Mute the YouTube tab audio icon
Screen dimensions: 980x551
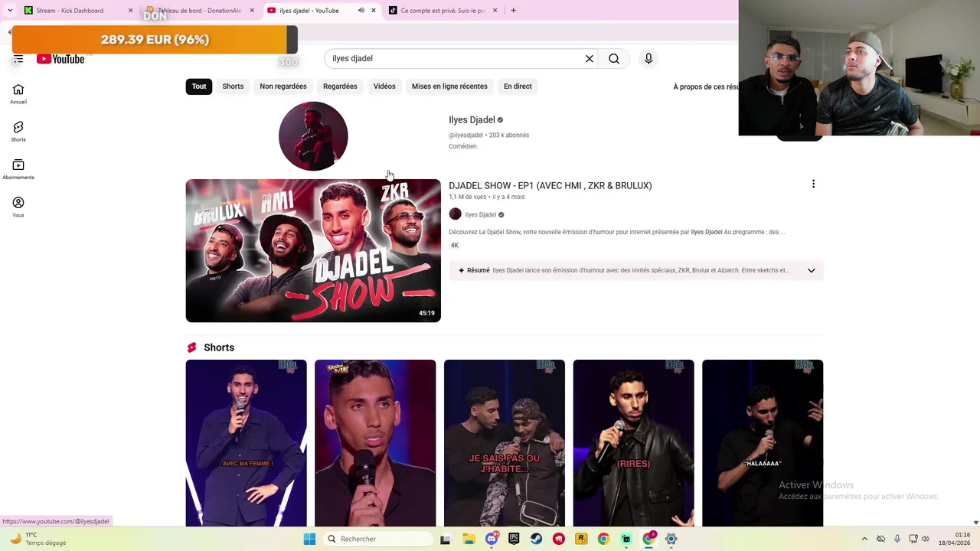pos(361,11)
